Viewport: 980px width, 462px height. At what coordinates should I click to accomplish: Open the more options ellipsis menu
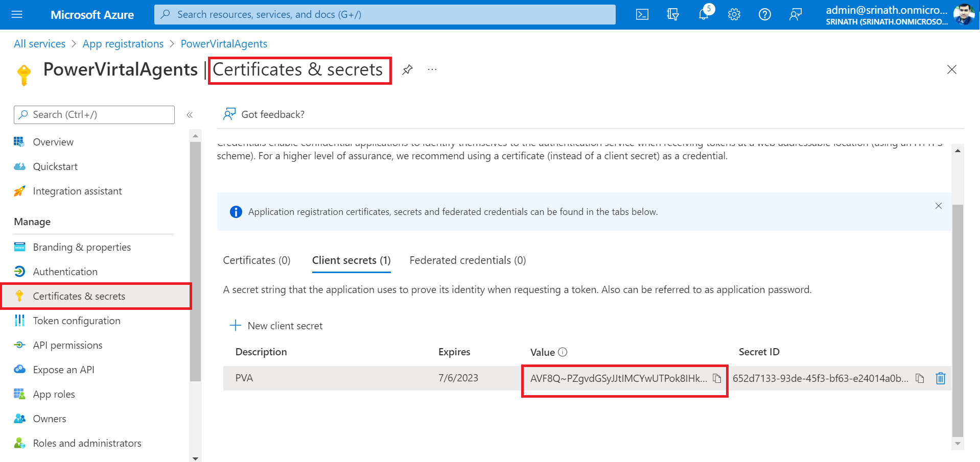[432, 70]
